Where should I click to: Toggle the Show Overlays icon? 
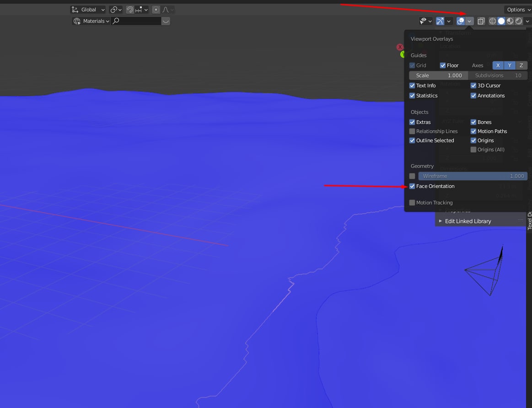tap(460, 21)
